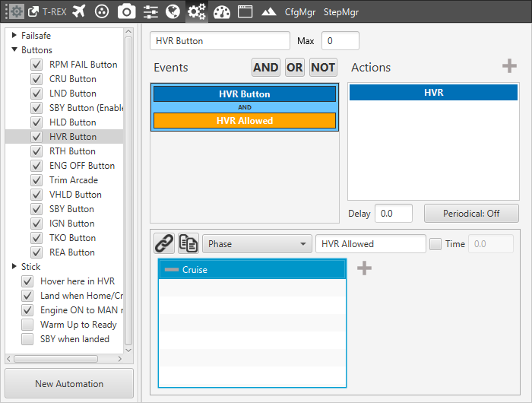Select Land when Home/Cr item
This screenshot has height=403, width=532.
81,296
